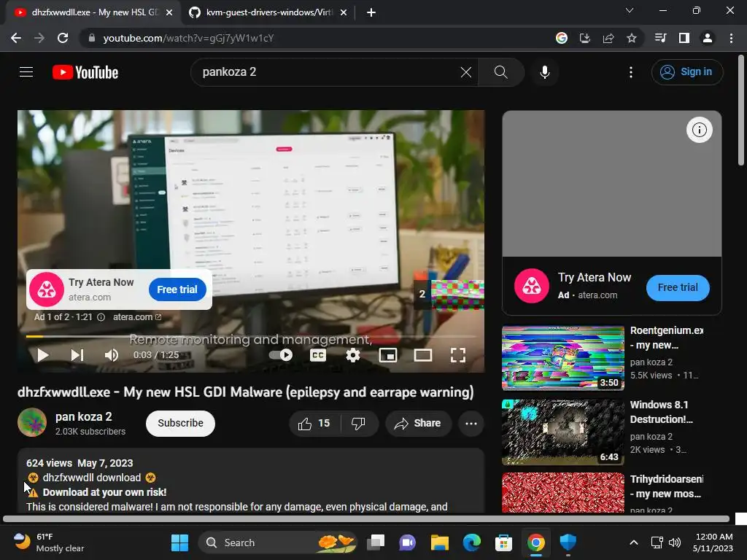747x560 pixels.
Task: Open atera.com link under ad overlay
Action: pos(137,317)
